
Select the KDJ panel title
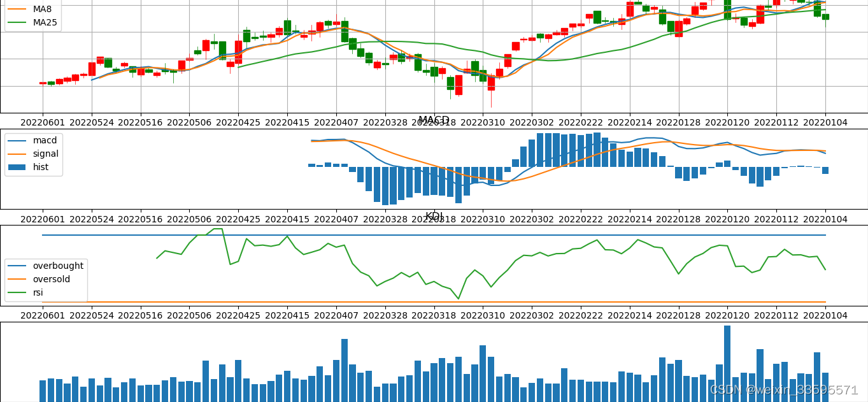coord(434,215)
